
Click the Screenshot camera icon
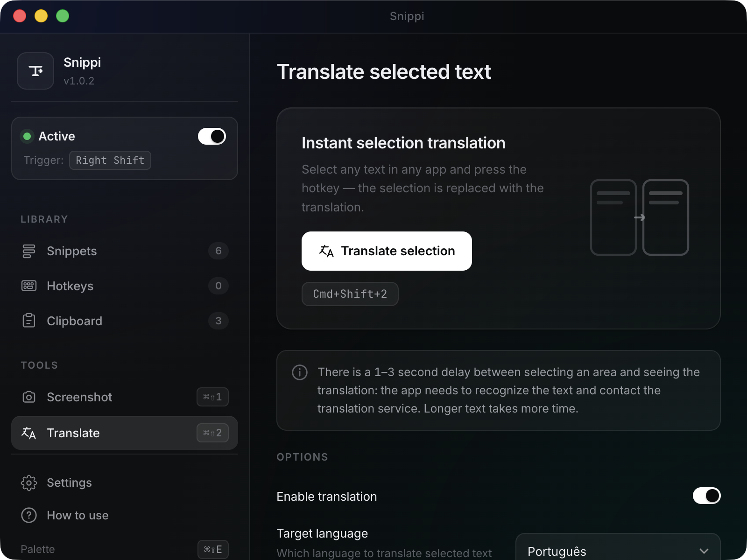[29, 397]
